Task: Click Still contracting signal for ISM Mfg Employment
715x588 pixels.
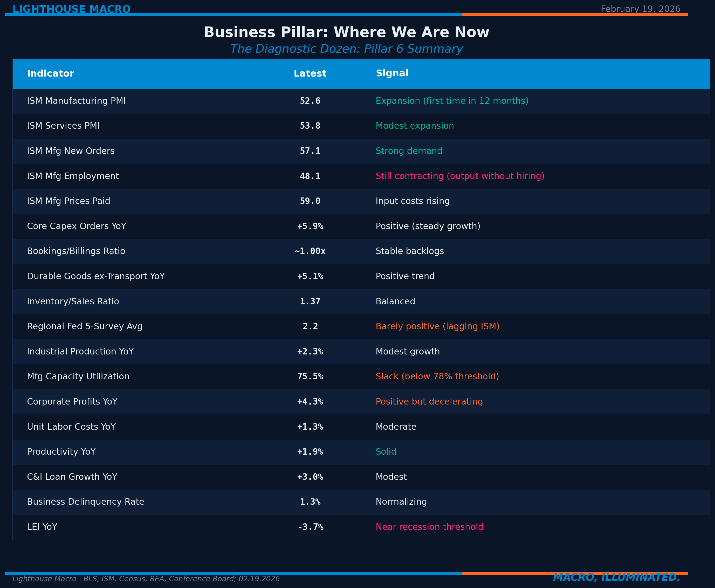Action: click(460, 176)
